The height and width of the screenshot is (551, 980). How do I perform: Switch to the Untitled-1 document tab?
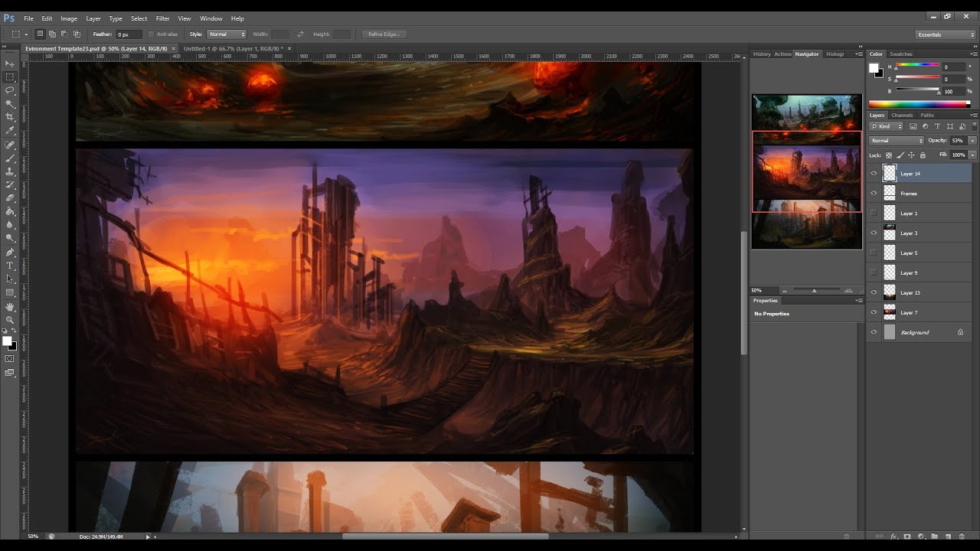pyautogui.click(x=233, y=48)
